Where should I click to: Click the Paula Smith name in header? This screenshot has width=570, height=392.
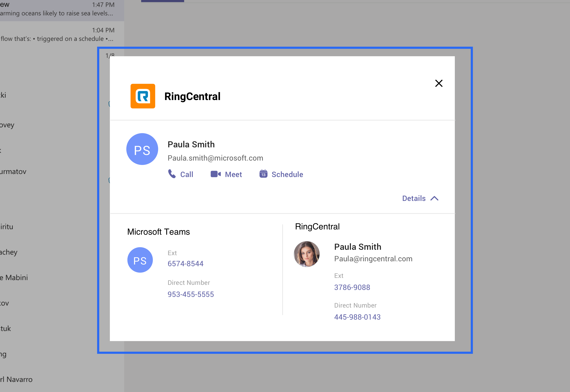[191, 144]
